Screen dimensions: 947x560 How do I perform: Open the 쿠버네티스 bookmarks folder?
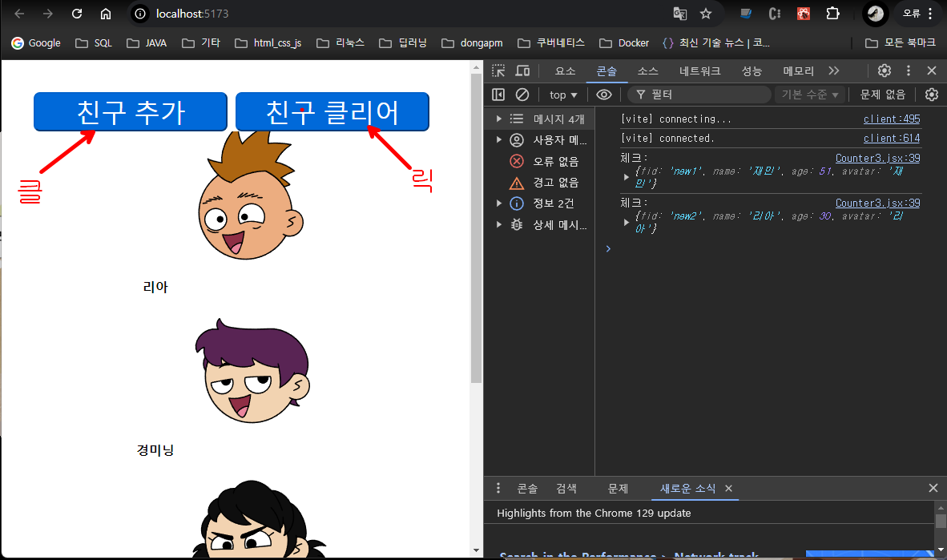click(551, 43)
